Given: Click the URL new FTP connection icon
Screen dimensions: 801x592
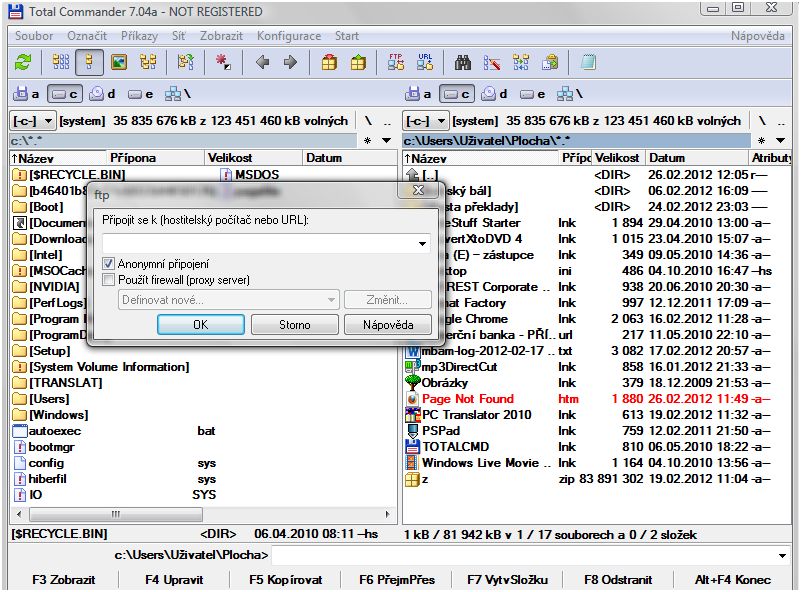Looking at the screenshot, I should tap(425, 62).
